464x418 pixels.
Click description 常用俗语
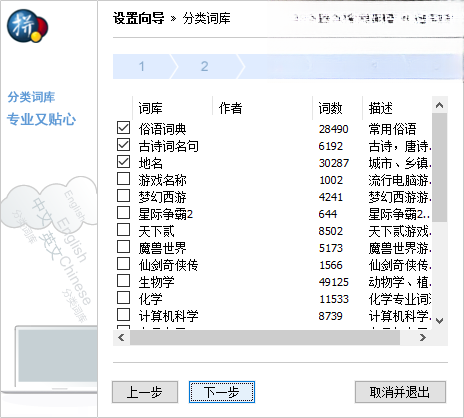[x=392, y=129]
